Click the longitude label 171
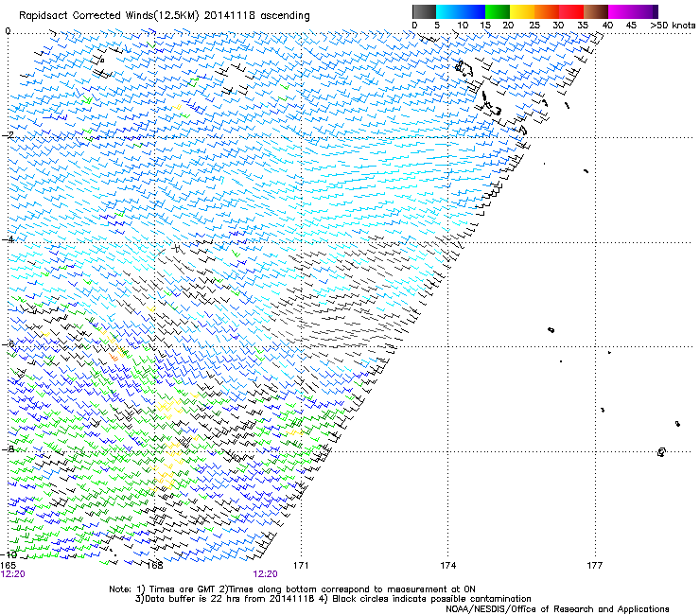The image size is (700, 615). pos(301,566)
